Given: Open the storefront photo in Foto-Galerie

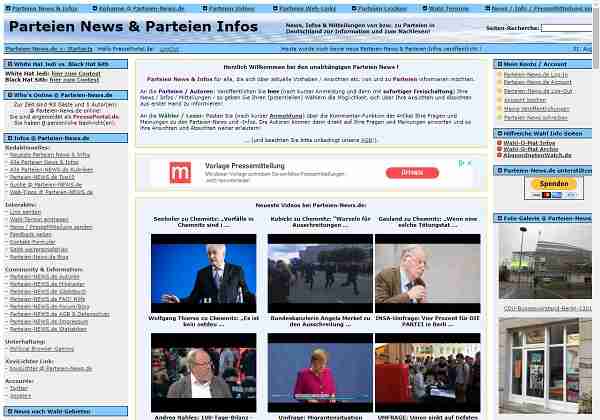Looking at the screenshot, I should pos(545,366).
